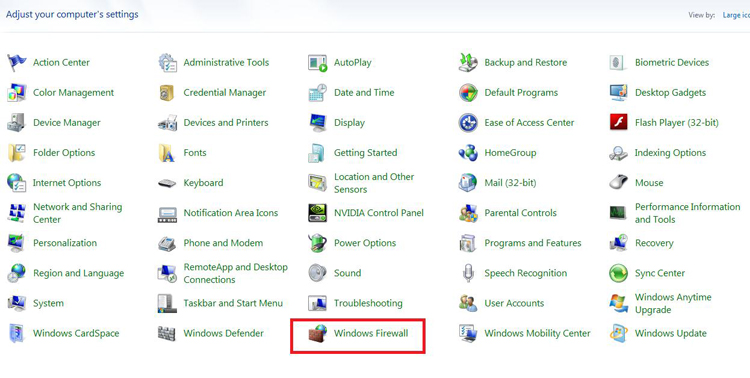
Task: Click the Sync Center green icon
Action: coord(618,273)
